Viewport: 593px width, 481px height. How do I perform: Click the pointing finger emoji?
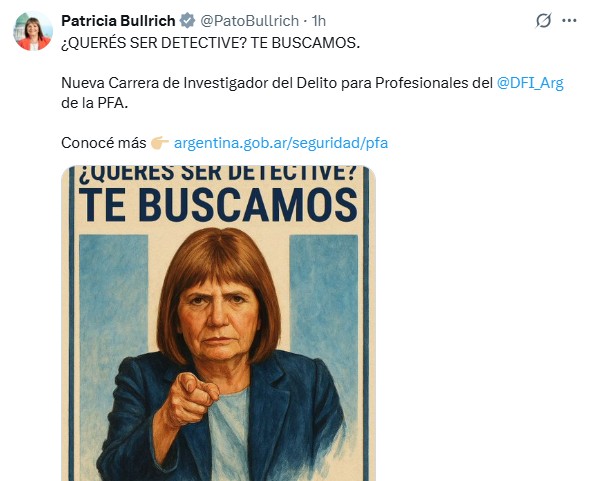pyautogui.click(x=160, y=143)
